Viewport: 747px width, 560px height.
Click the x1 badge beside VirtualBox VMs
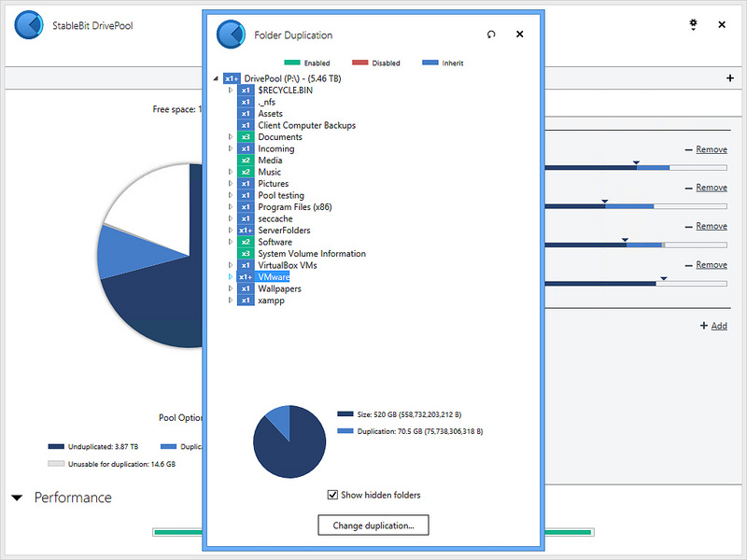coord(246,265)
